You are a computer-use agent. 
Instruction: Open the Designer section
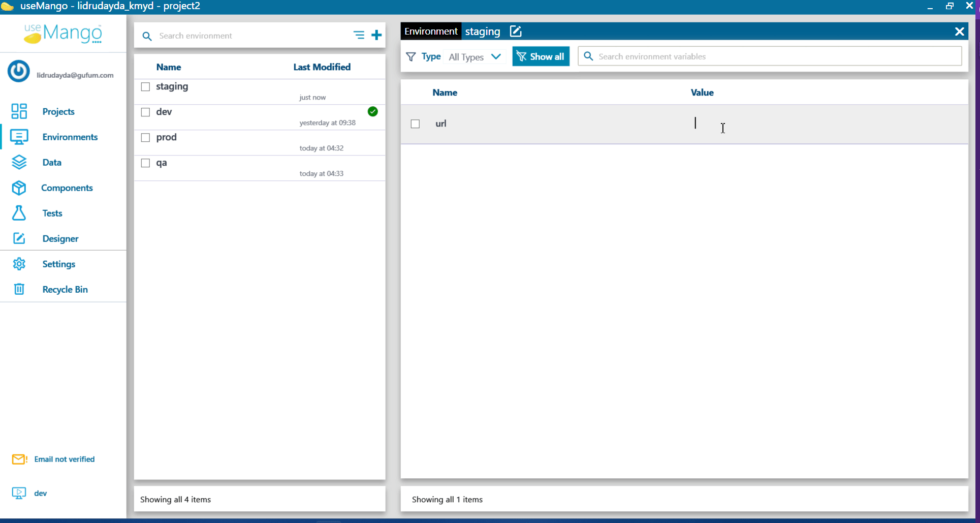tap(60, 238)
